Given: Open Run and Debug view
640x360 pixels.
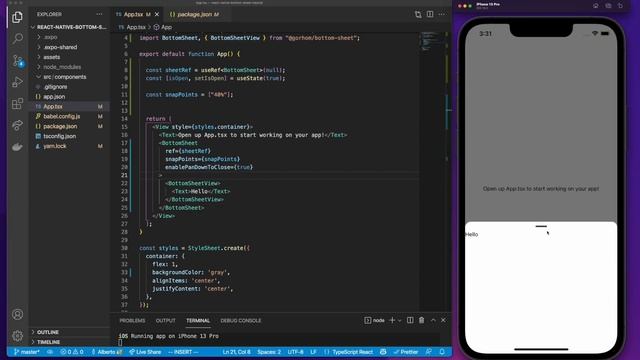Looking at the screenshot, I should point(17,82).
